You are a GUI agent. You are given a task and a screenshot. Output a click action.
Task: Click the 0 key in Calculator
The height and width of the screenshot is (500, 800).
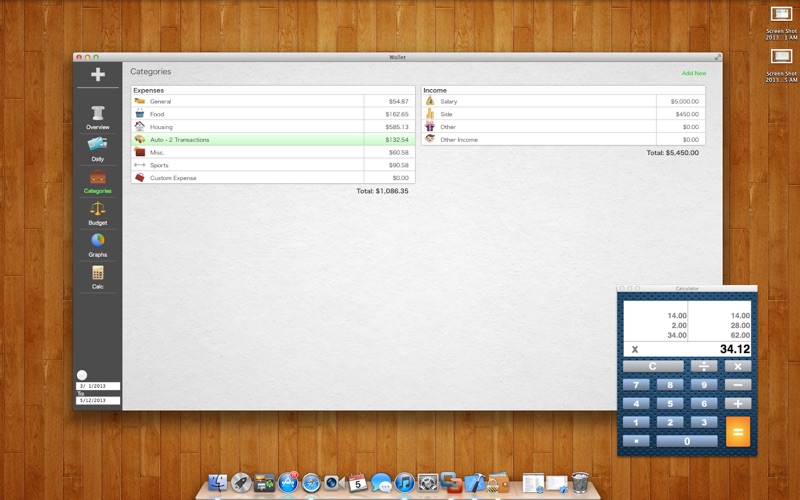coord(687,441)
